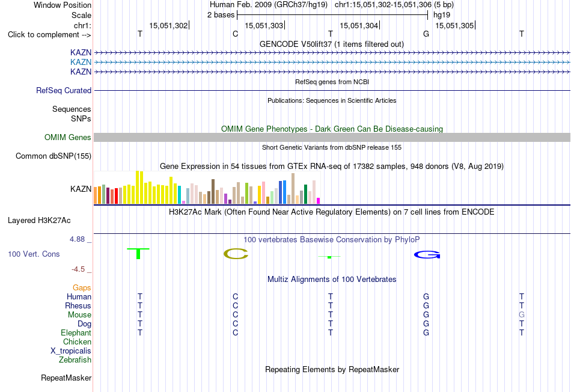Click base 'C' in the chr1 sequence row
Image resolution: width=571 pixels, height=392 pixels.
(235, 34)
